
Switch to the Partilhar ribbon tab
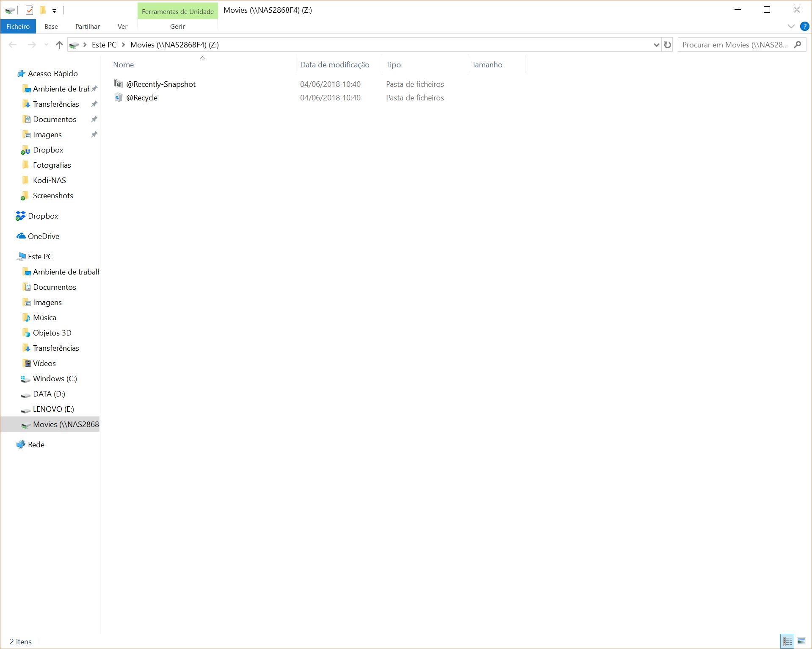[87, 26]
